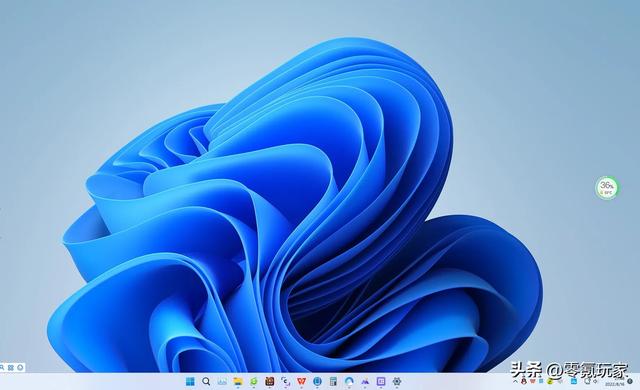Open the blue square tray icon

tap(574, 381)
